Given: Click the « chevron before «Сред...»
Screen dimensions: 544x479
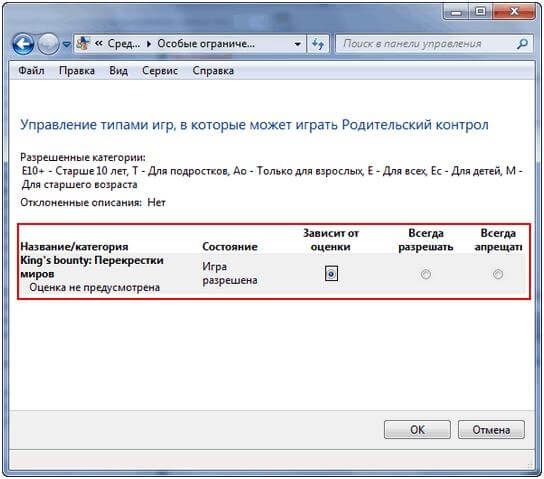Looking at the screenshot, I should [99, 44].
